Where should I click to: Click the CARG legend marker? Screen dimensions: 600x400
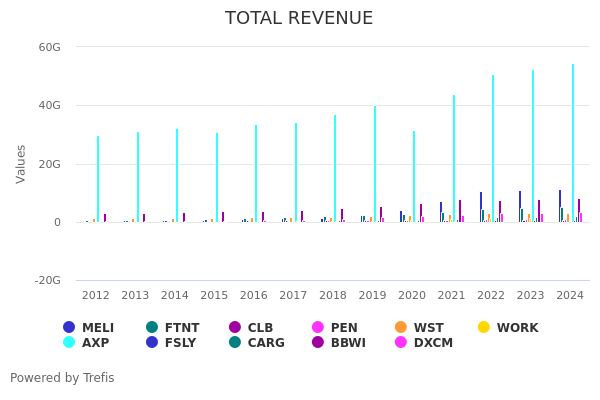pyautogui.click(x=235, y=343)
